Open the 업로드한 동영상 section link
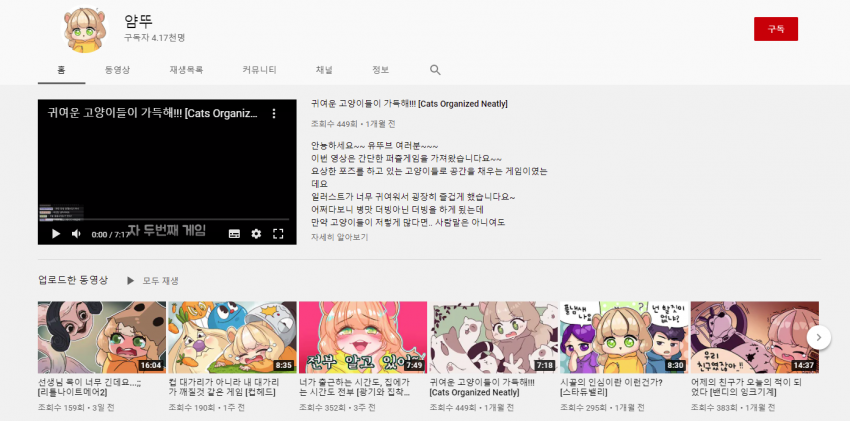 (73, 280)
